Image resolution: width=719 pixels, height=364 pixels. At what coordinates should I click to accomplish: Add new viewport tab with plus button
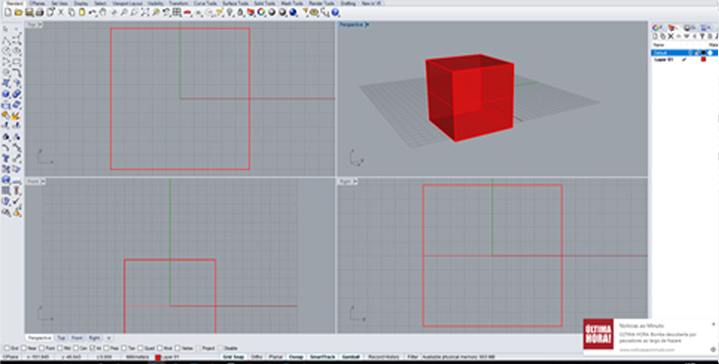[109, 338]
